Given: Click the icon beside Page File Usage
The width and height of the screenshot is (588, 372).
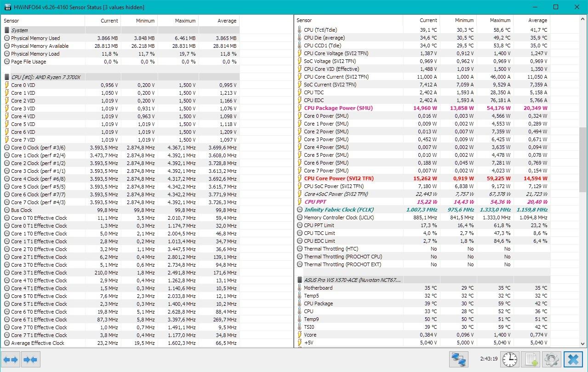Looking at the screenshot, I should point(7,62).
